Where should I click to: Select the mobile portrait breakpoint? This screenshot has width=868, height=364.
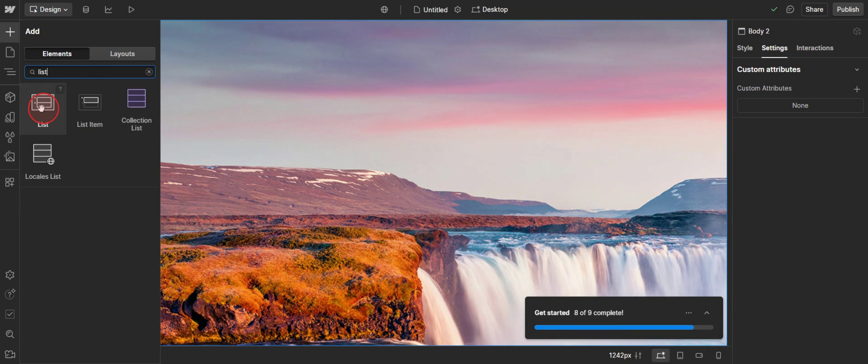[x=718, y=355]
